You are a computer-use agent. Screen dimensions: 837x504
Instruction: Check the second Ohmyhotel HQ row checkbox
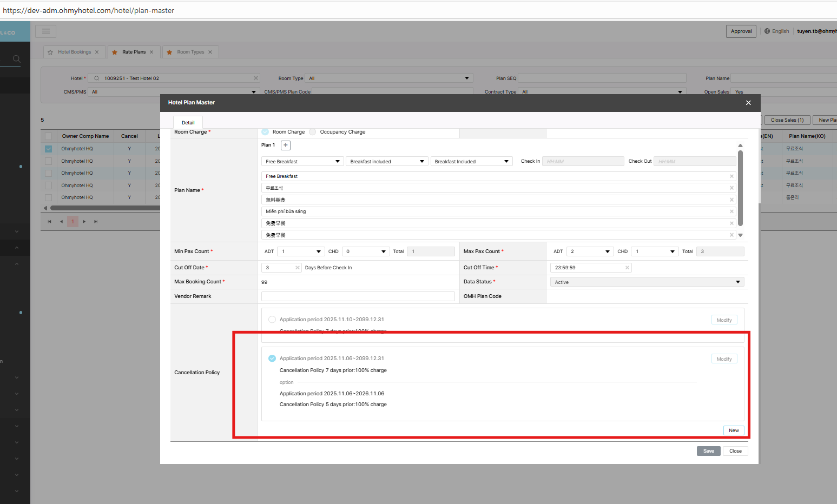(49, 161)
